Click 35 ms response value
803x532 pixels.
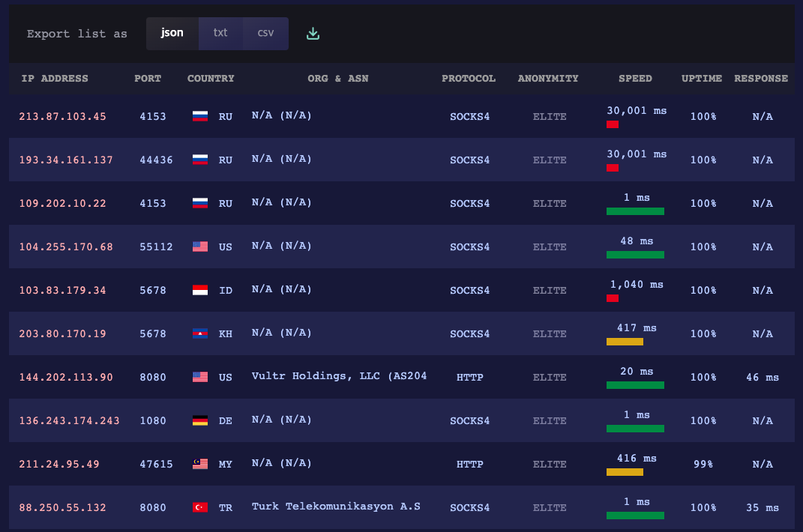click(x=763, y=507)
